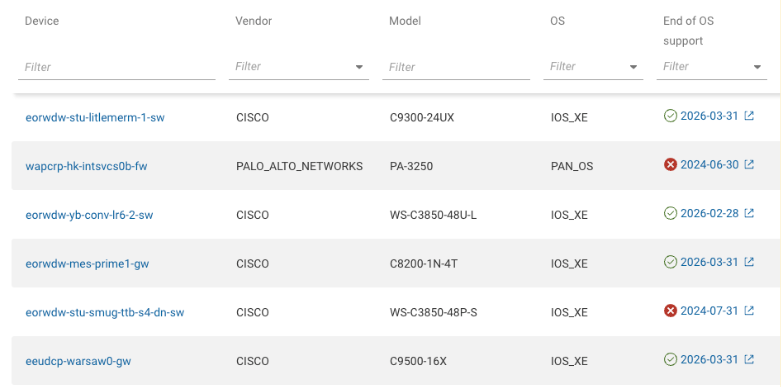
Task: Open the 2026-02-28 end of support date link
Action: pos(709,213)
